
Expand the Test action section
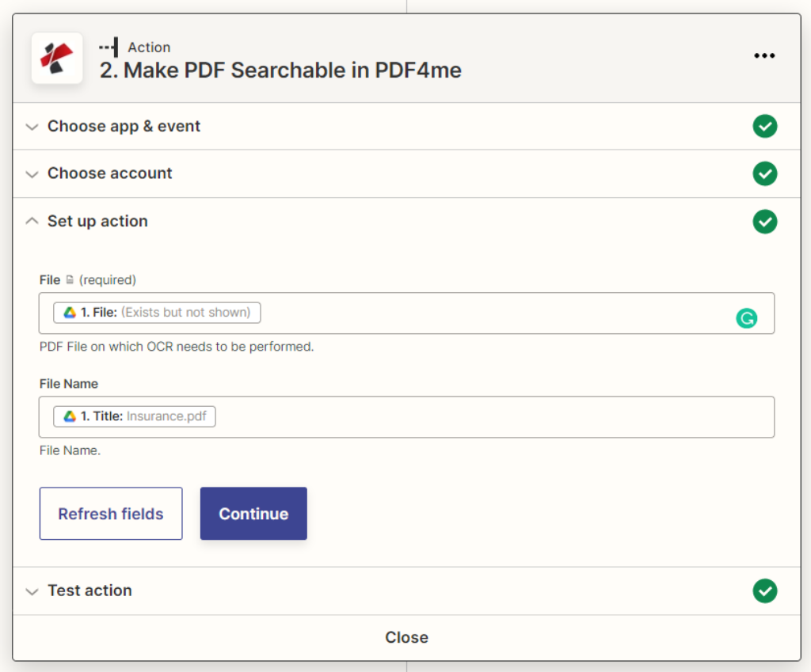pos(32,591)
